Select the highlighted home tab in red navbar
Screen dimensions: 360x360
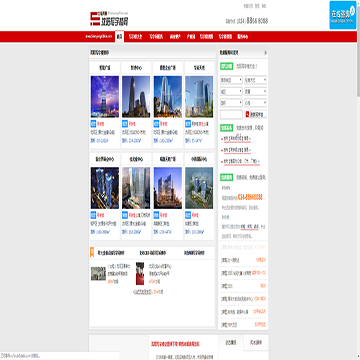point(119,36)
